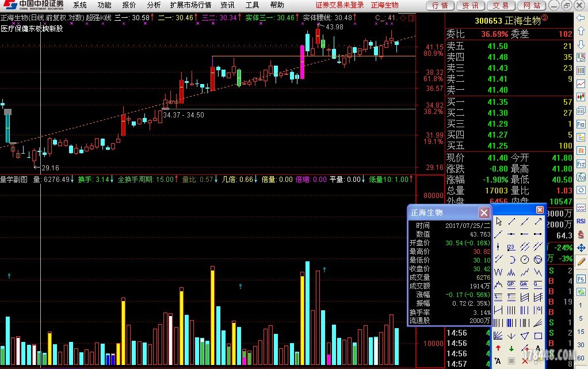Click the 买一 price 41.35

498,102
